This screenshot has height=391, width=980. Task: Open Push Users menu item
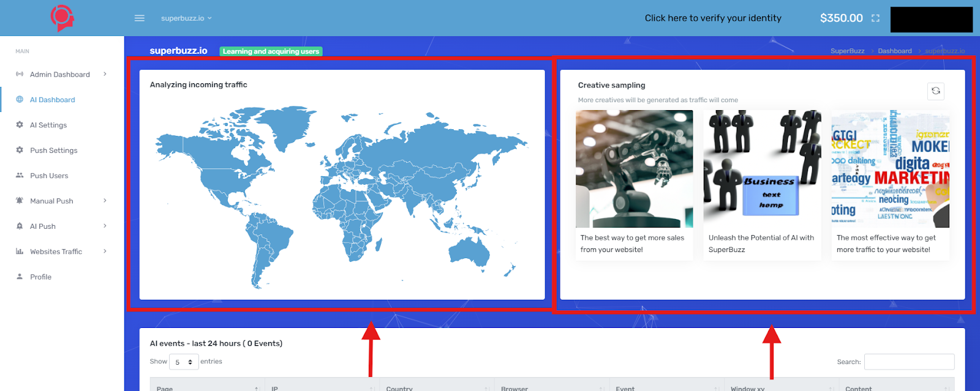pyautogui.click(x=49, y=176)
